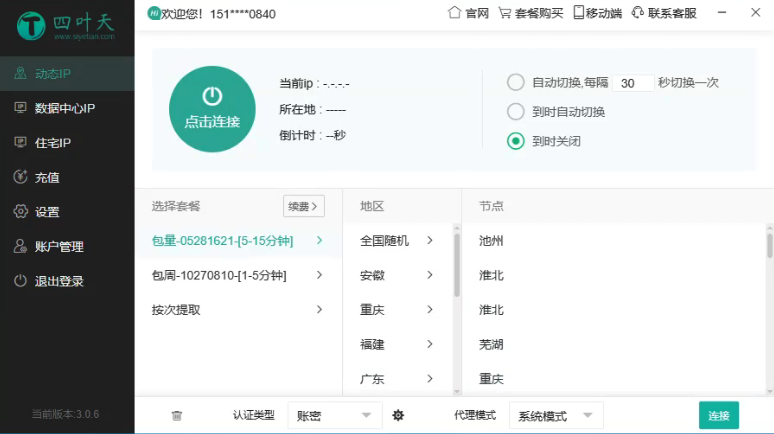Image resolution: width=774 pixels, height=434 pixels.
Task: Open 代理模式 dropdown showing 系统模式
Action: (x=555, y=415)
